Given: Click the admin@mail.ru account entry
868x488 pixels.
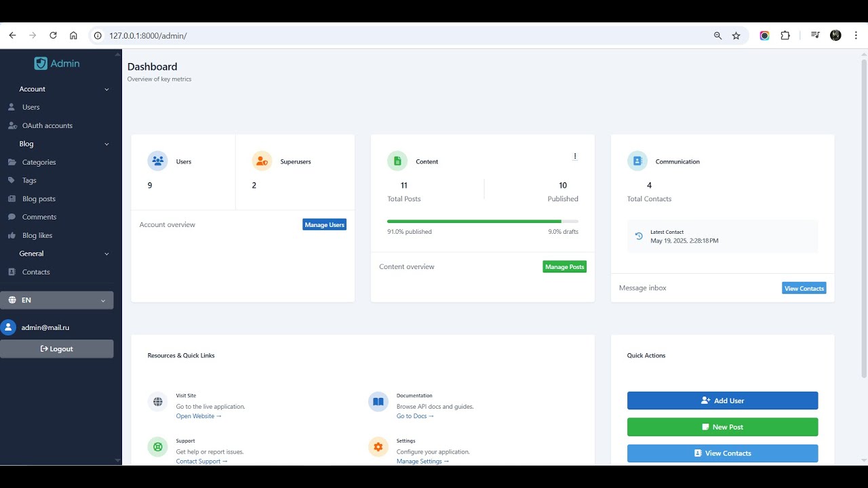Looking at the screenshot, I should (x=45, y=327).
